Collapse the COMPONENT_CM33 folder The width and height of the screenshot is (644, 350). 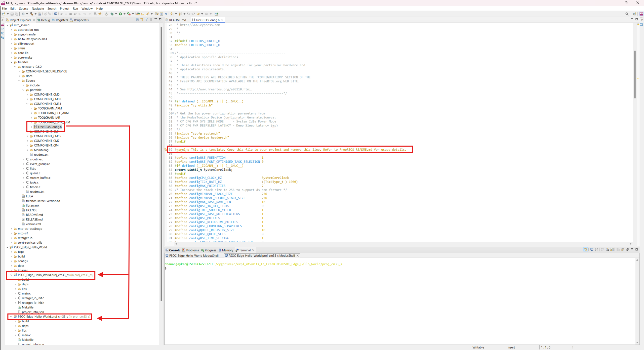(27, 104)
